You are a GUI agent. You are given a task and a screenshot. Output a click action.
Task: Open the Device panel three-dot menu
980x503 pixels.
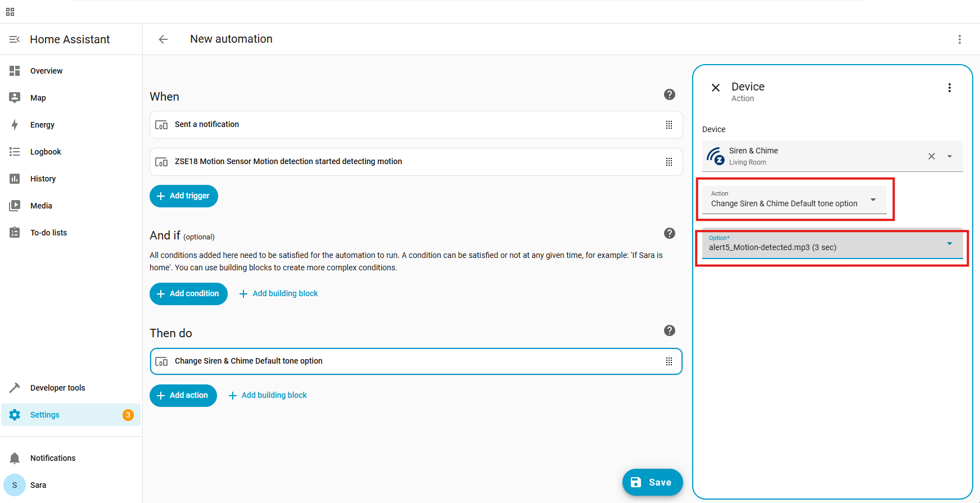[950, 88]
